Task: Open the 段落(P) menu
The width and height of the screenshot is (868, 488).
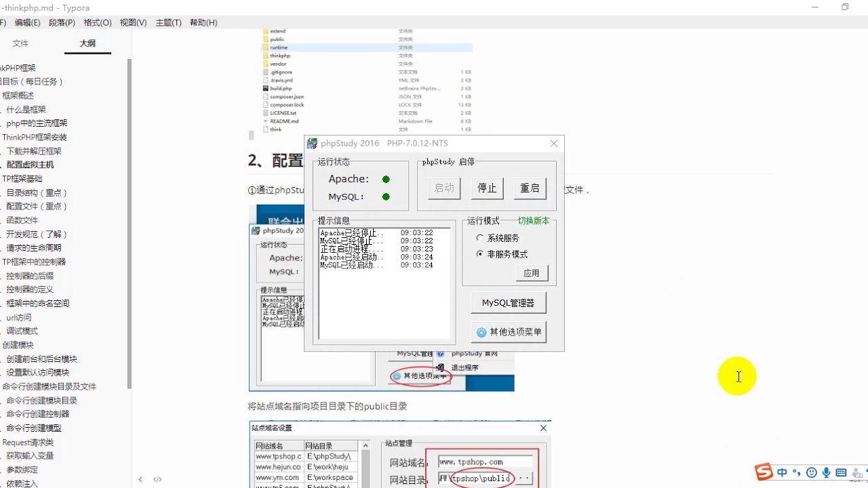Action: pos(62,22)
